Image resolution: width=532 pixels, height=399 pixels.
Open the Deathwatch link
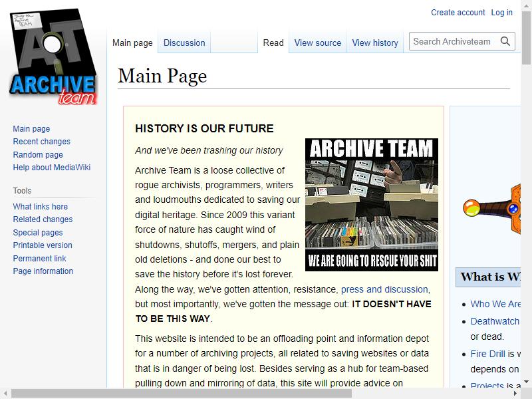click(495, 321)
